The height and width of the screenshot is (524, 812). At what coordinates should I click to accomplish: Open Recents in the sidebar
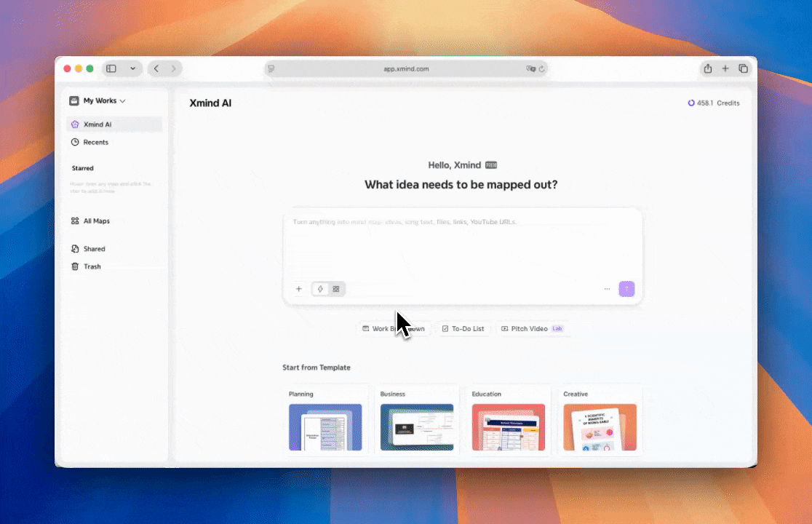click(96, 142)
